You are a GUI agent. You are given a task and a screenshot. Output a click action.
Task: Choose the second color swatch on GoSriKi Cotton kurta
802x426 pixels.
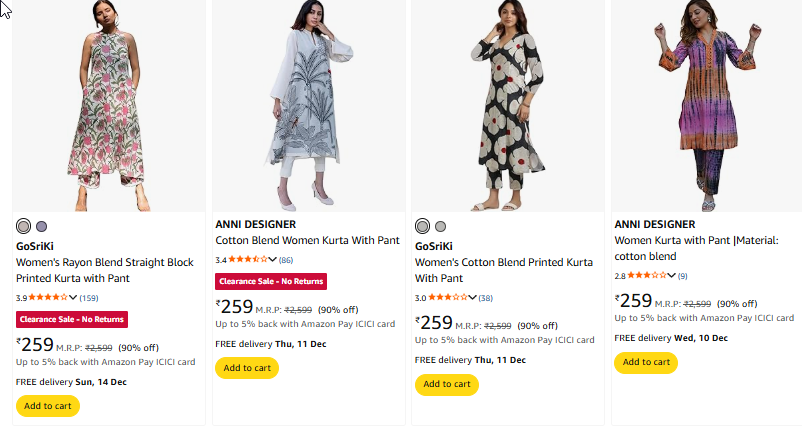tap(440, 226)
